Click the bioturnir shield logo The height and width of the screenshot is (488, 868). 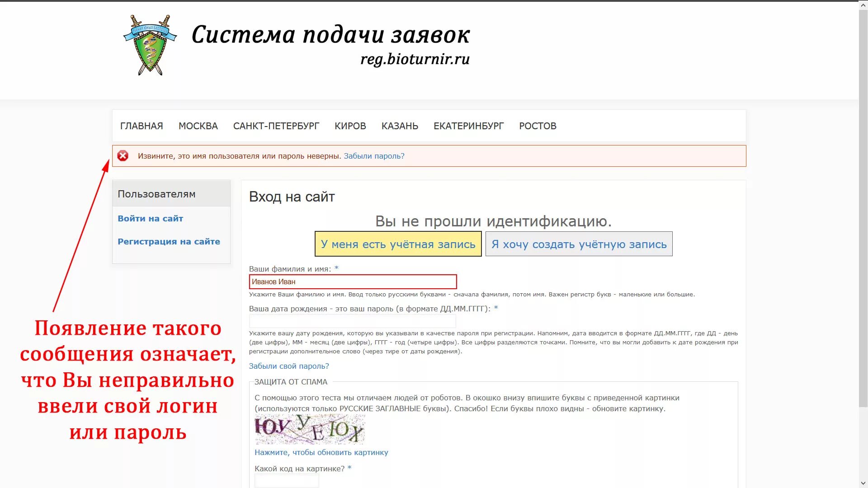click(150, 45)
